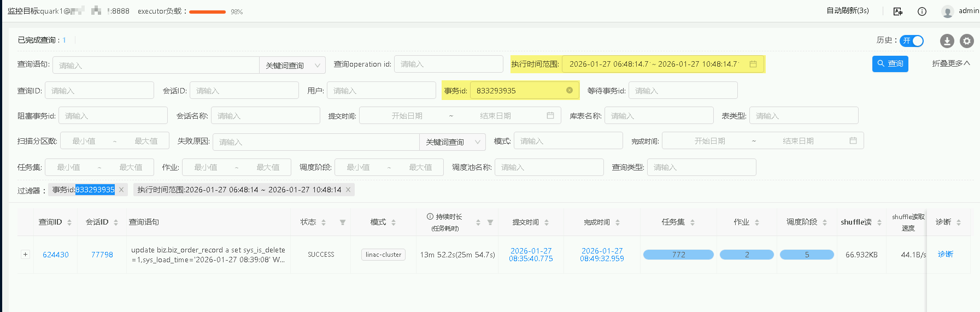Focus the 查询语句 input field
Image resolution: width=980 pixels, height=312 pixels.
156,66
